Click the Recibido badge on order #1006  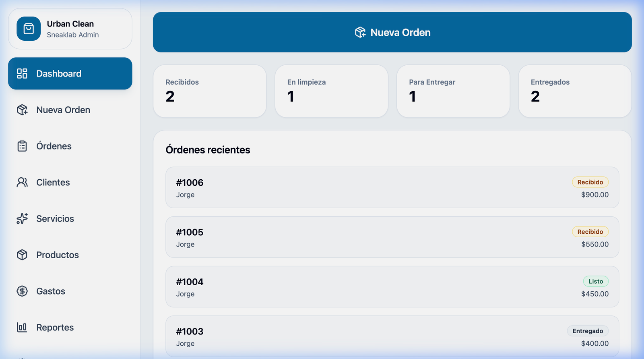pos(590,182)
